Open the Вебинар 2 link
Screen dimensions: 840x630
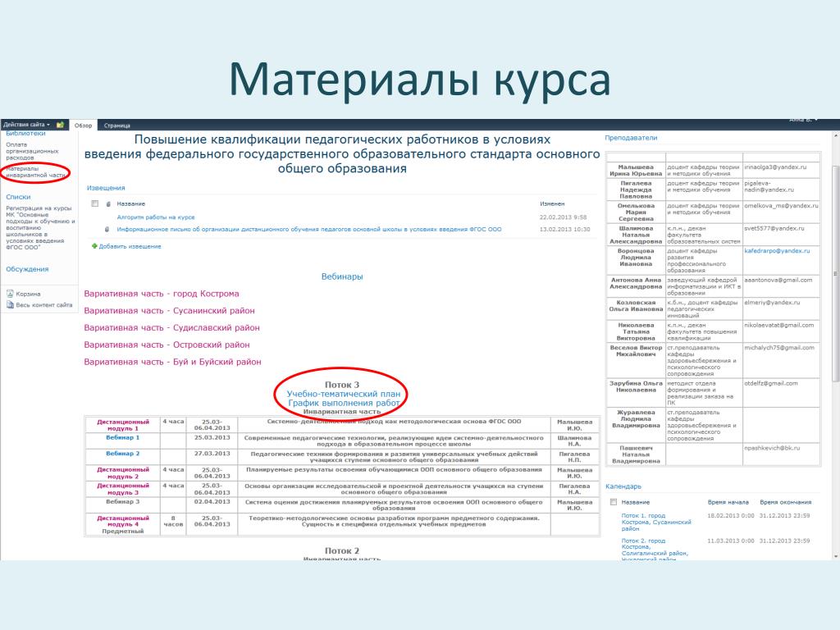(x=123, y=454)
